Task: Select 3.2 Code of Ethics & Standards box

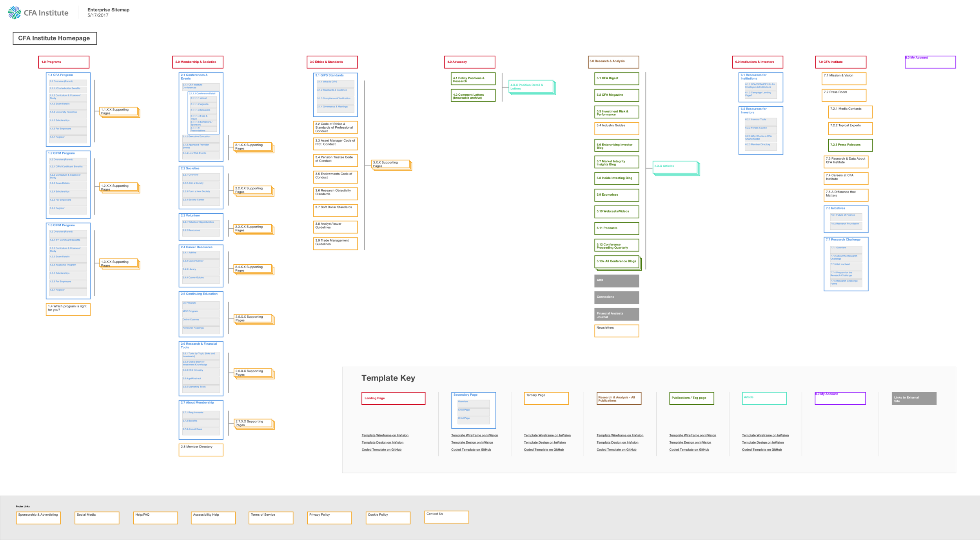Action: point(336,127)
